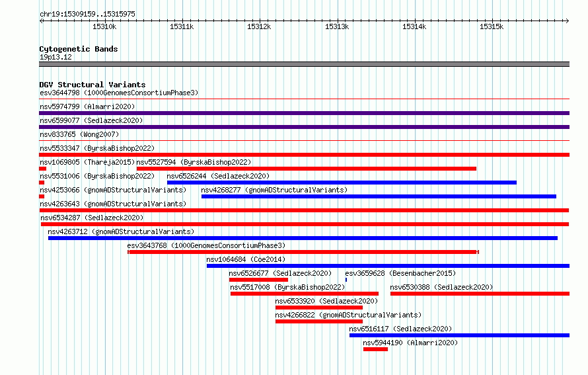Click the DGV Structural Variants track title
Screen dimensions: 588x375
[x=92, y=85]
